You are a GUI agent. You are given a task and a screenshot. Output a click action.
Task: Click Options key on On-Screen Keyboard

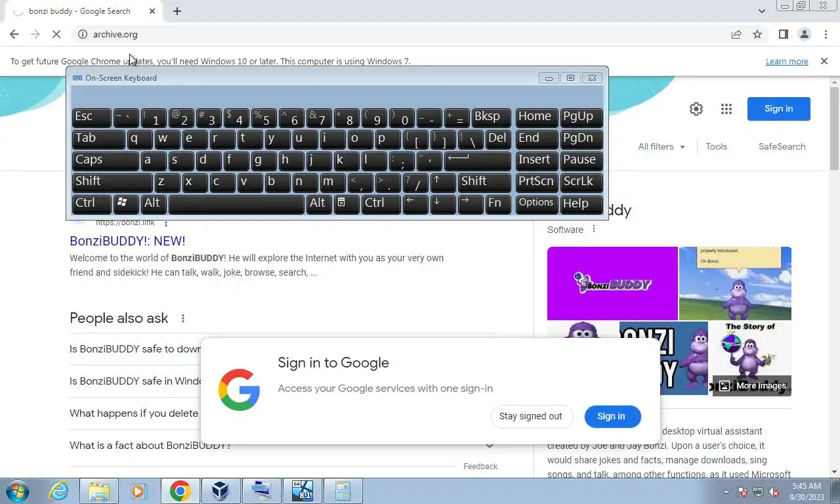pos(537,204)
